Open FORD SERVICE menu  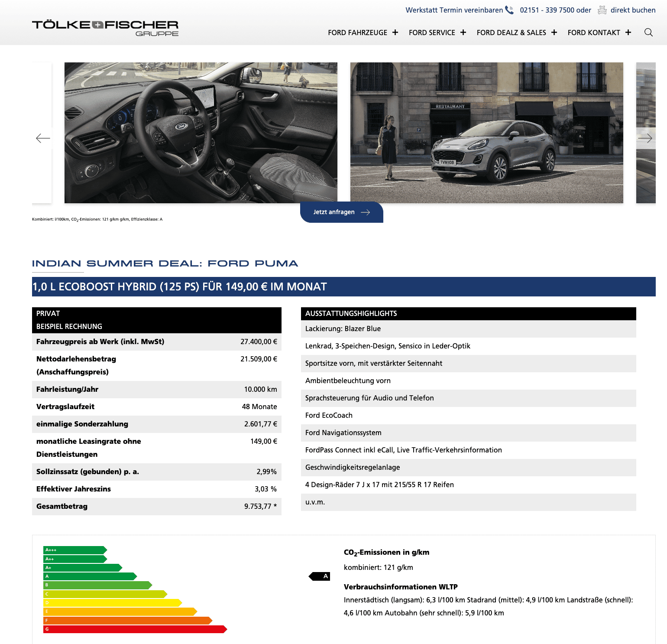[432, 33]
